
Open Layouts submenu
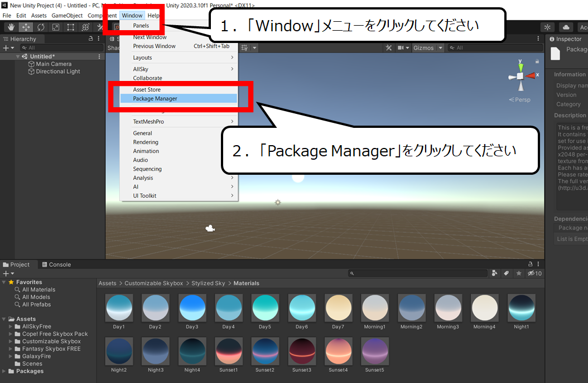click(x=179, y=58)
